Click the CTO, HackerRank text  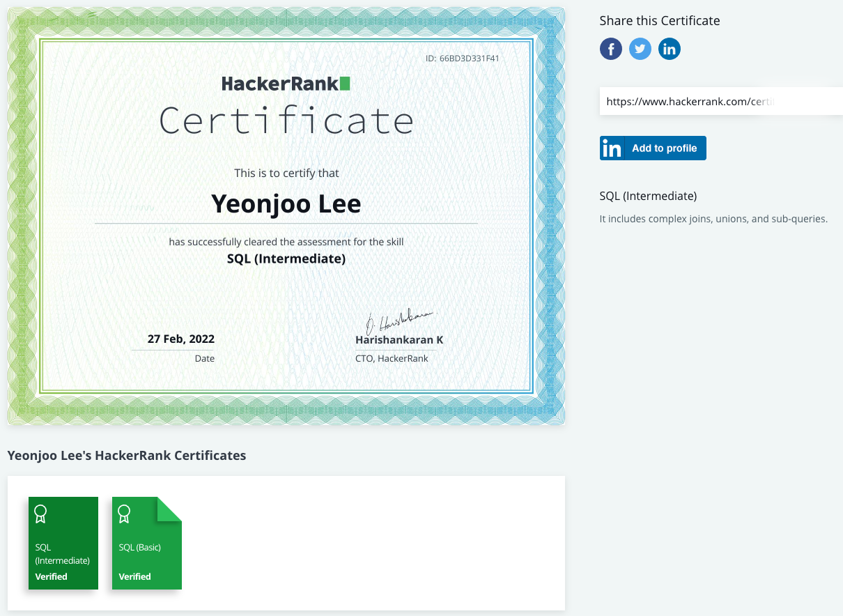click(x=392, y=358)
